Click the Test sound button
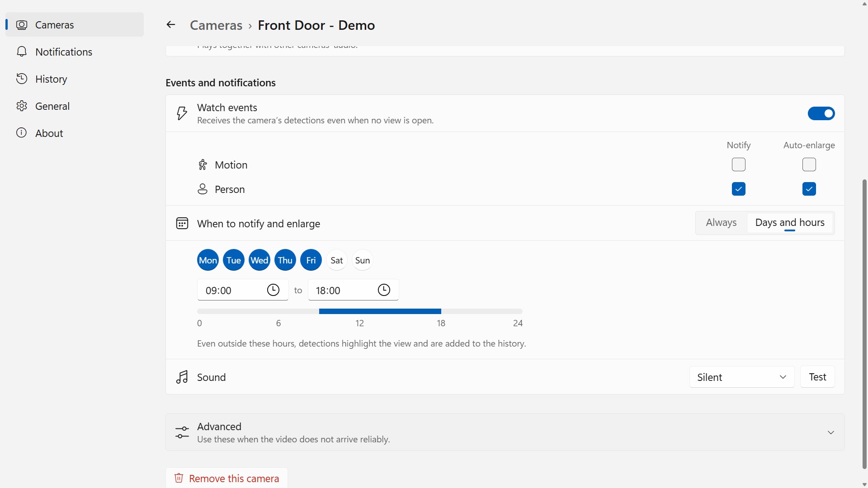 pos(817,377)
